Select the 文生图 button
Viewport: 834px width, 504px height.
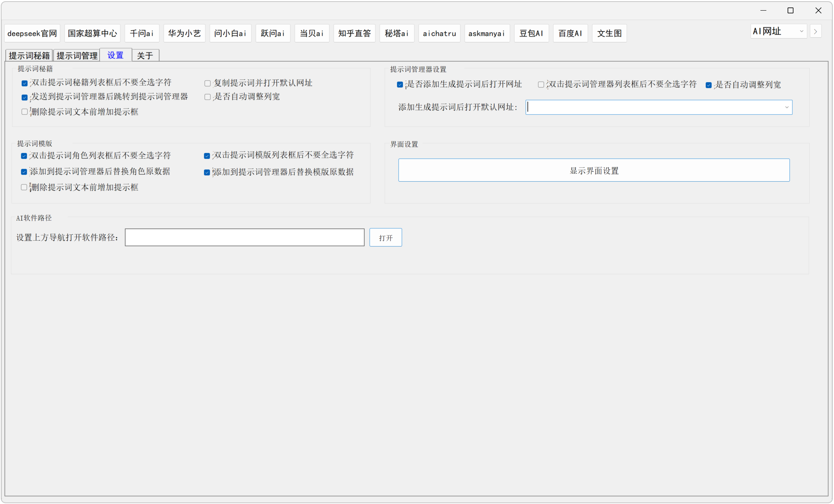coord(609,33)
